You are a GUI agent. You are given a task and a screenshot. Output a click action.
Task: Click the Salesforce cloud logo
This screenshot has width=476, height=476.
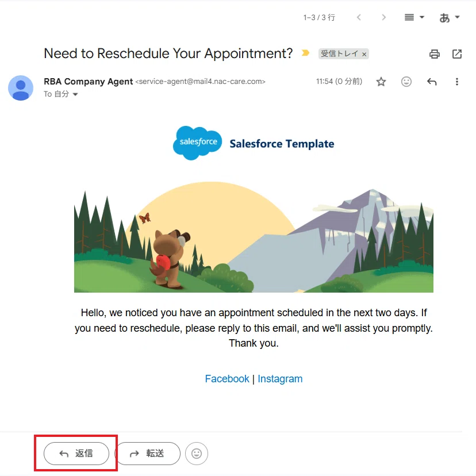pos(197,143)
